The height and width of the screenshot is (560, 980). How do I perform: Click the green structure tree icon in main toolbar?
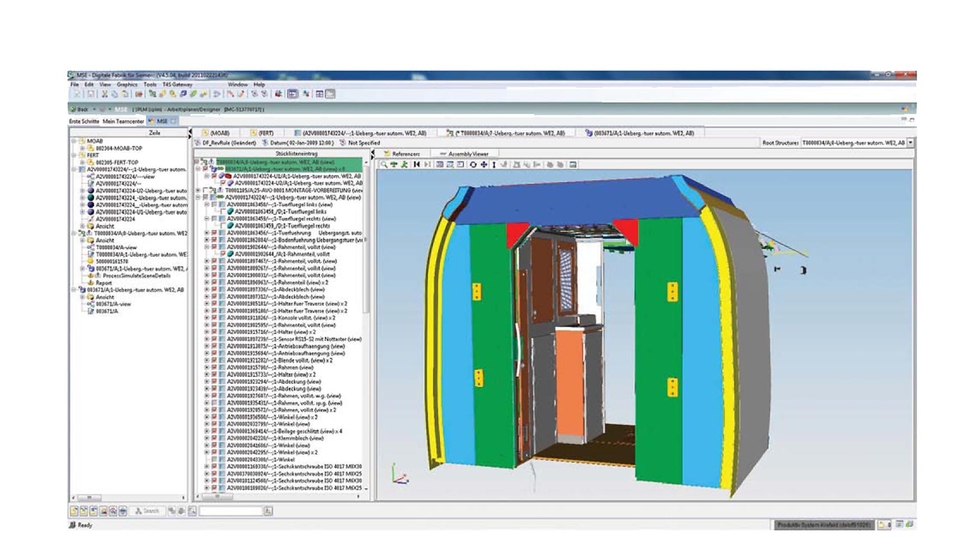coord(152,94)
